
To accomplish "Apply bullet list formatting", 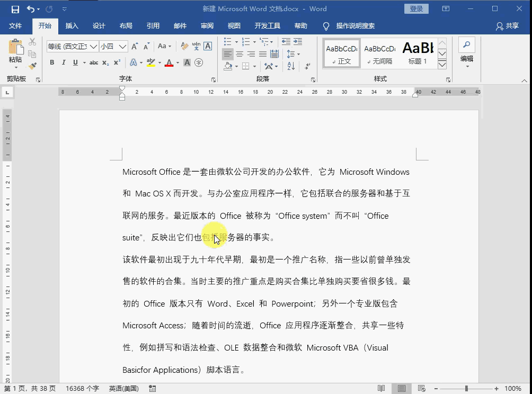I will [228, 42].
